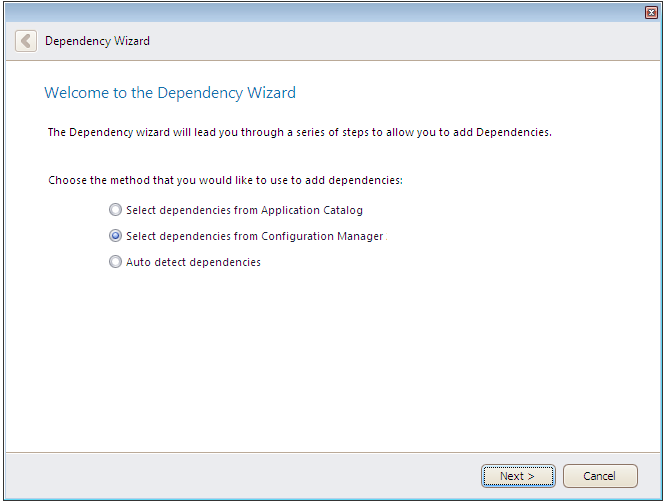Click the "Select dependencies from Configuration Manager" label
663x502 pixels.
[x=254, y=237]
